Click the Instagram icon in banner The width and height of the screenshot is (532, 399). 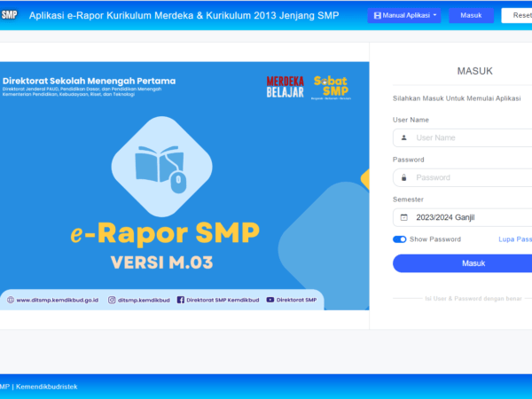(x=112, y=300)
